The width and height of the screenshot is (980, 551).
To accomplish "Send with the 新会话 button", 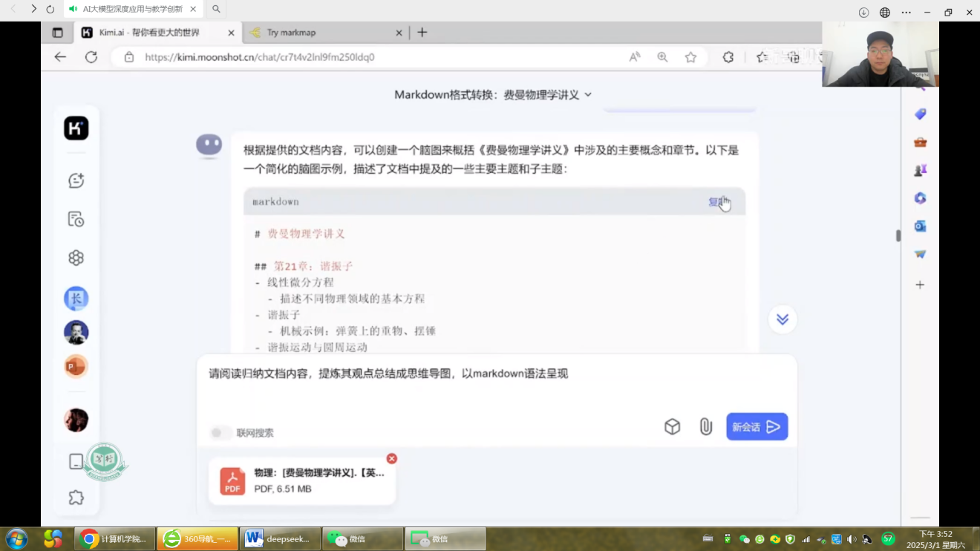I will click(757, 427).
